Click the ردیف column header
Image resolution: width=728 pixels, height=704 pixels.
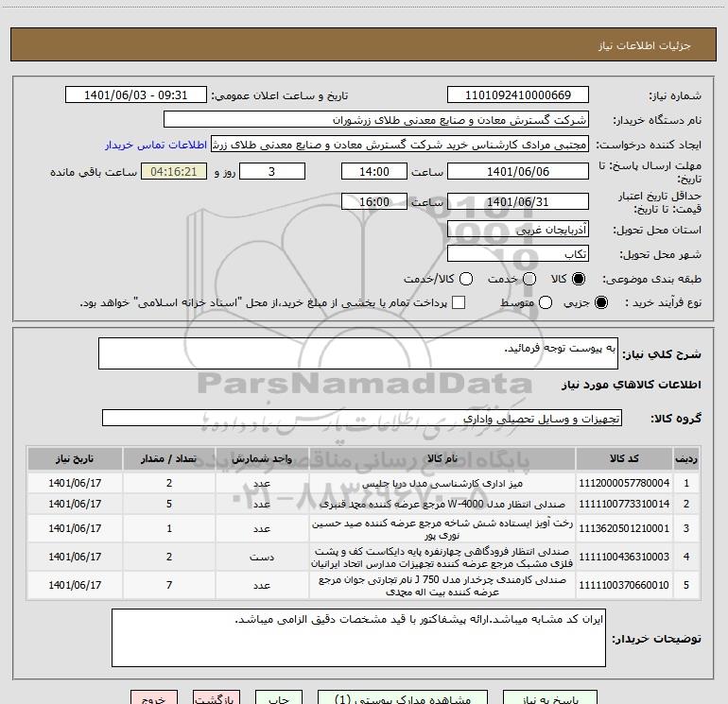click(x=685, y=458)
